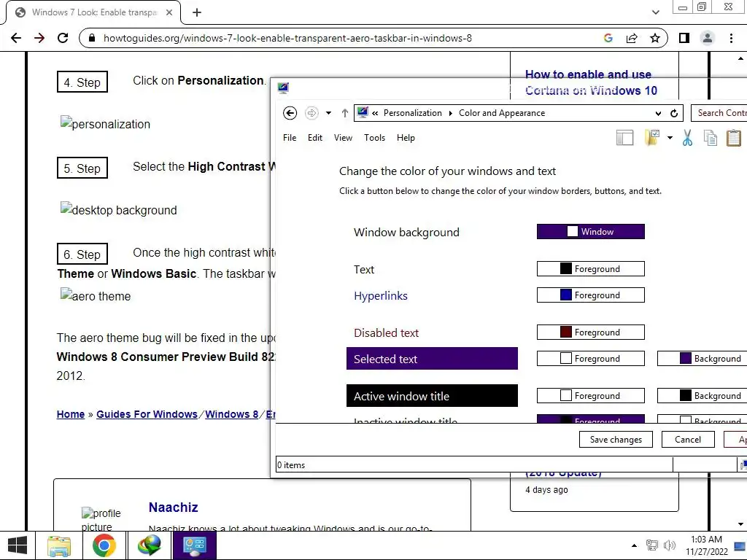This screenshot has height=560, width=747.
Task: Go back in Color and Appearance window
Action: pyautogui.click(x=290, y=113)
